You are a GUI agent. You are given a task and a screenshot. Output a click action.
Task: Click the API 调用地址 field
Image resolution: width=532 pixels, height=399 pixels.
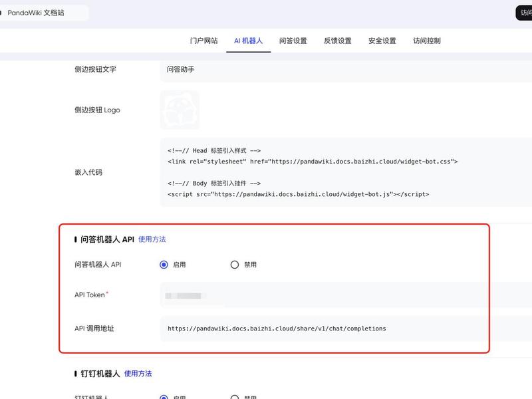pos(346,329)
